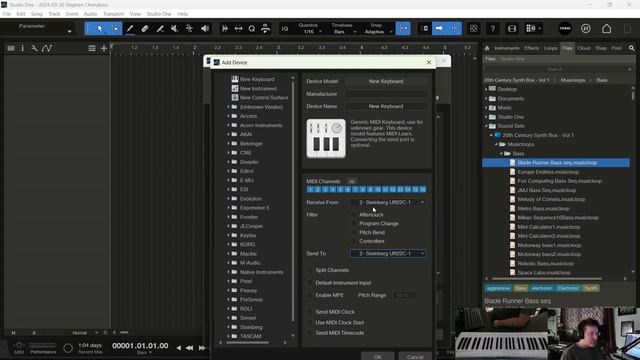Check Enable MPE option

pyautogui.click(x=310, y=295)
